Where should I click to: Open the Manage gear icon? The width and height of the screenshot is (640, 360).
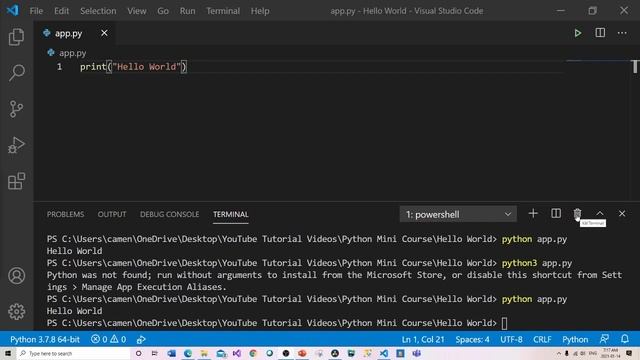(16, 311)
